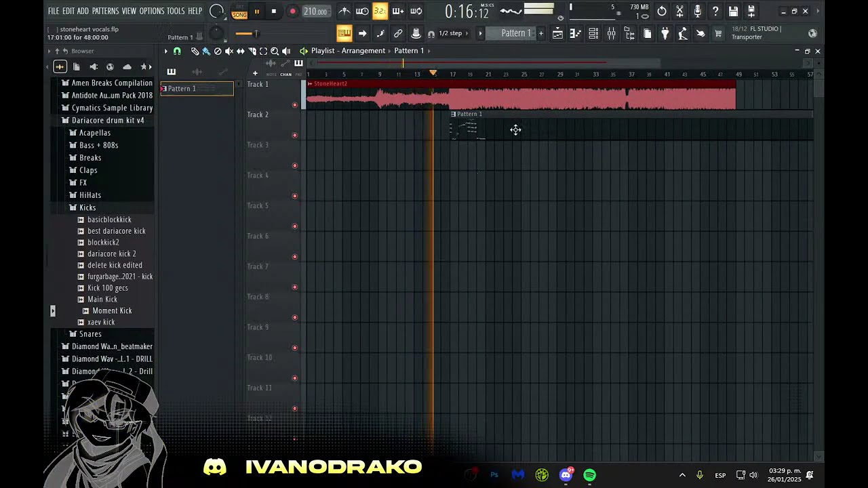Click the 210.000 tempo value field

coord(315,12)
